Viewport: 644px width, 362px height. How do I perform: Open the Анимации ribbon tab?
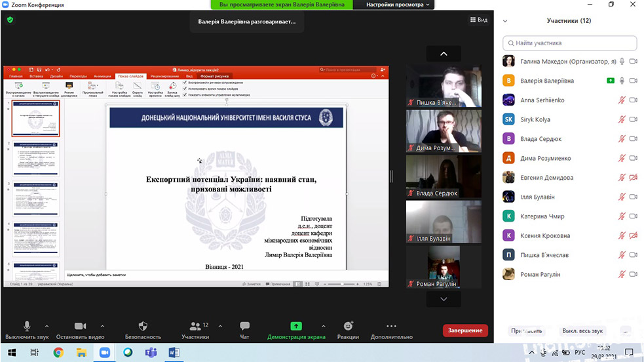(102, 76)
